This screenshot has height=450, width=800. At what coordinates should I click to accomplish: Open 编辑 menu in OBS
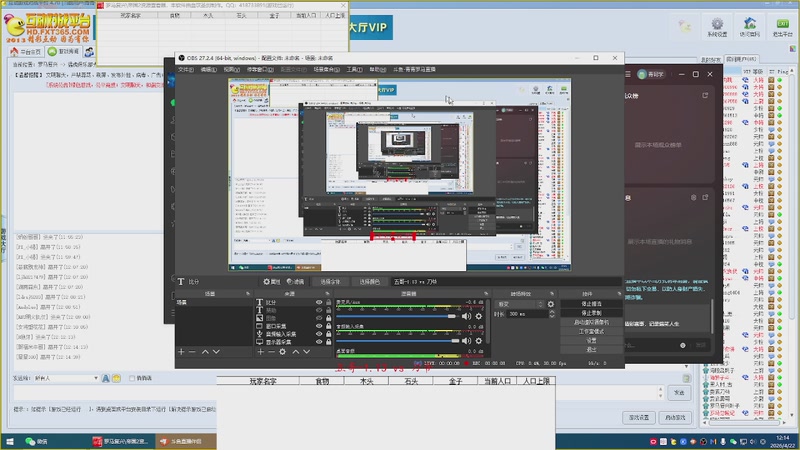pos(208,69)
